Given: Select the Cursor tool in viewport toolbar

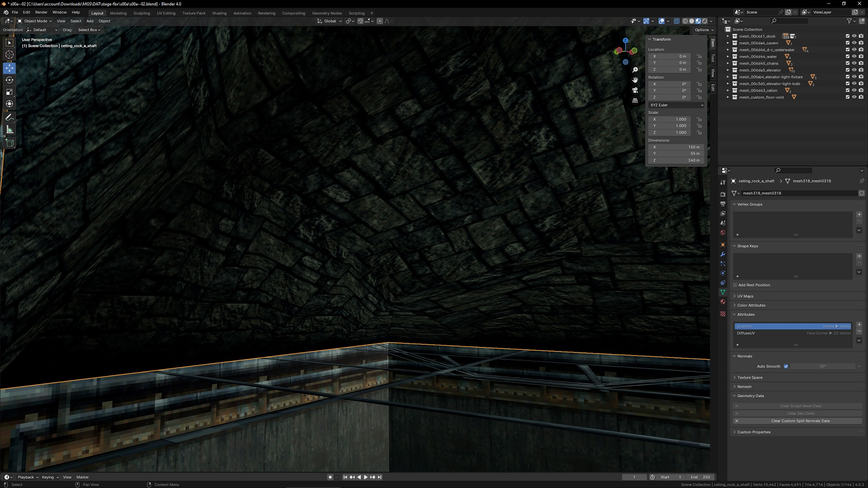Looking at the screenshot, I should [x=9, y=55].
